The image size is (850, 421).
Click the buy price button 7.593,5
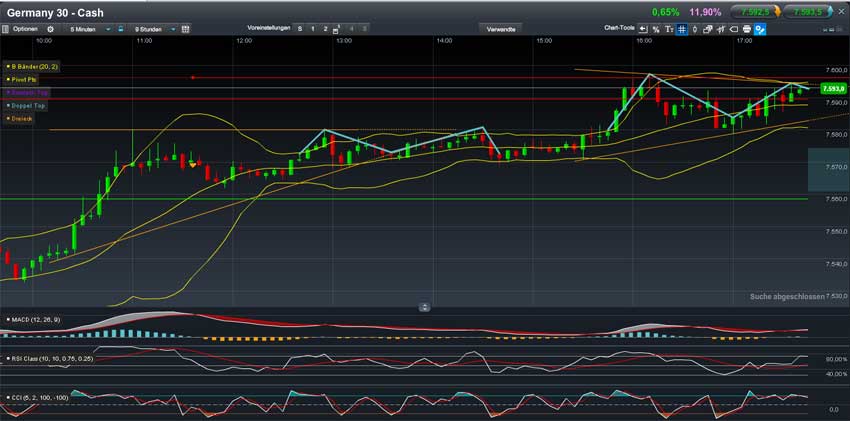pyautogui.click(x=807, y=12)
